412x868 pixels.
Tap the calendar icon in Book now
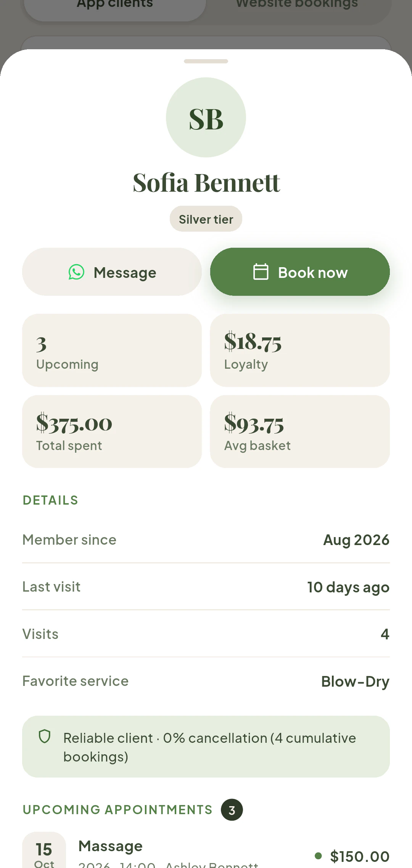pyautogui.click(x=261, y=272)
